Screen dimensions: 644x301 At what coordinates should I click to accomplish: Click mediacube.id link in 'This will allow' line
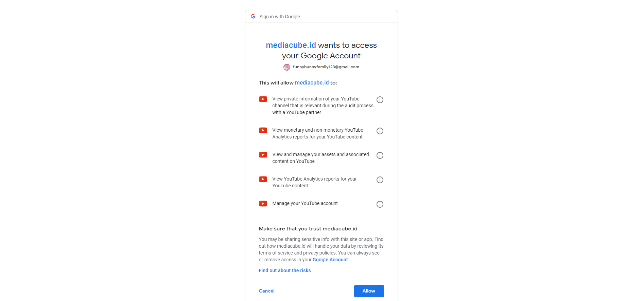[312, 83]
